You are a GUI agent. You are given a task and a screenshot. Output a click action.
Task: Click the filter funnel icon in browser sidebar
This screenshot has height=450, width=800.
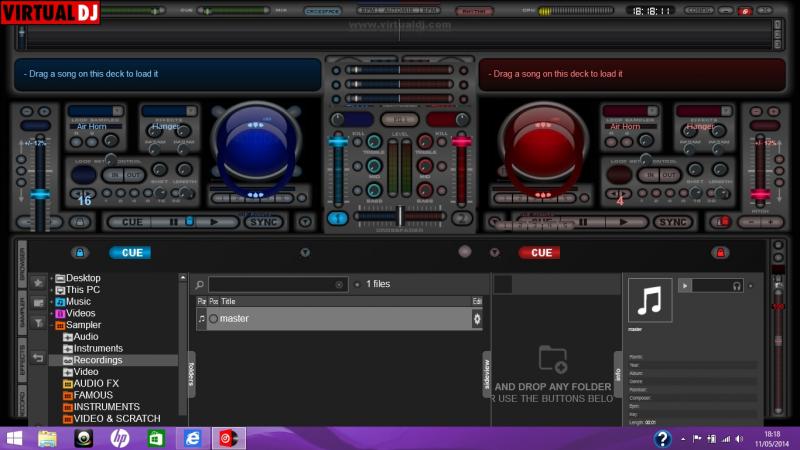[38, 323]
